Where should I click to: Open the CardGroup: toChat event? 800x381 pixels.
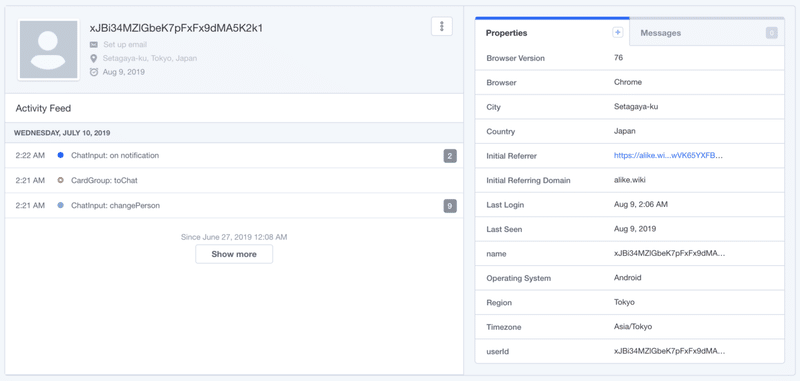coord(105,180)
